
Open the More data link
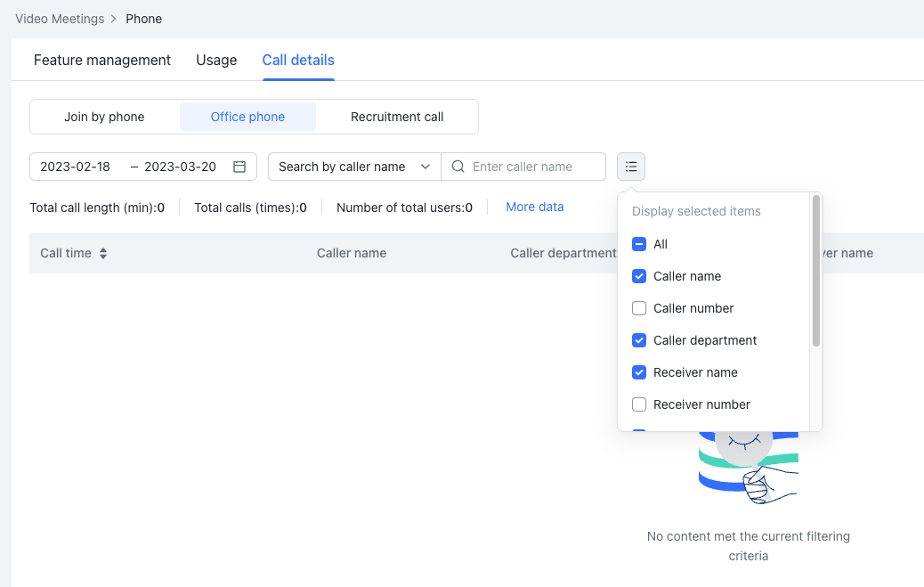click(x=534, y=207)
